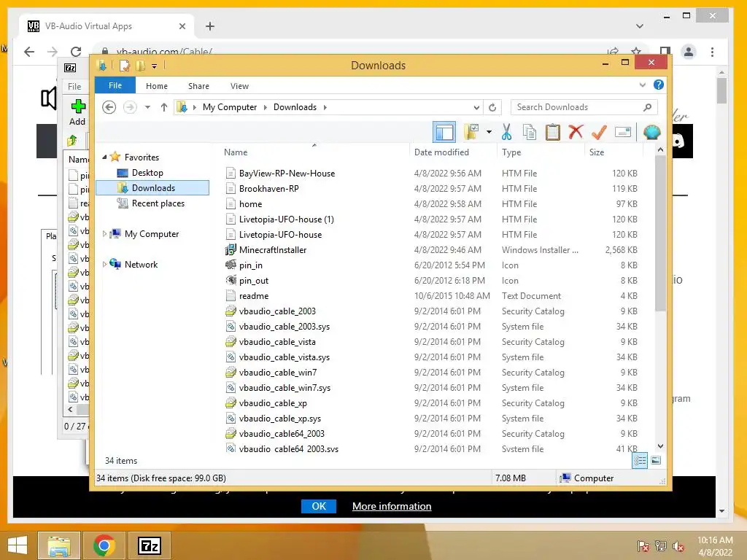Select the BayView-RP-New-House file

click(287, 174)
